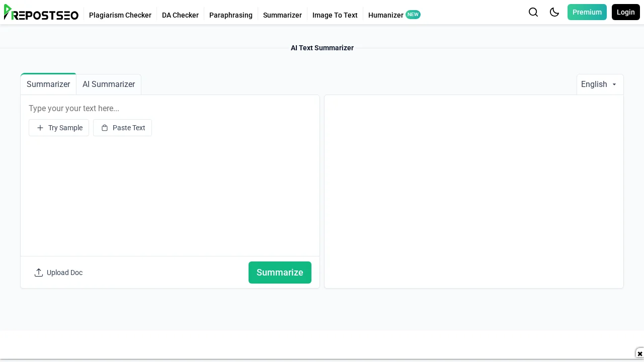The width and height of the screenshot is (644, 362).
Task: Switch to the AI Summarizer tab
Action: click(109, 84)
